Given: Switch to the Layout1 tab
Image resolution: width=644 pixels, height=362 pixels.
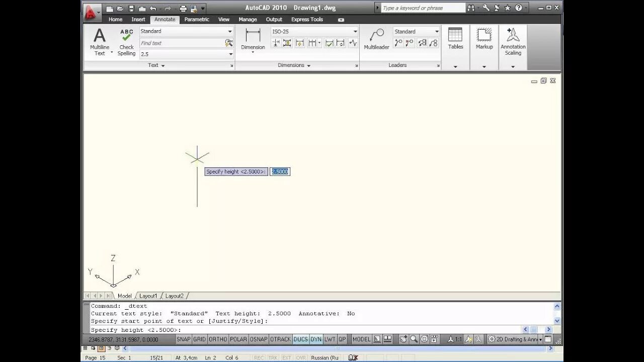Looking at the screenshot, I should pyautogui.click(x=148, y=296).
